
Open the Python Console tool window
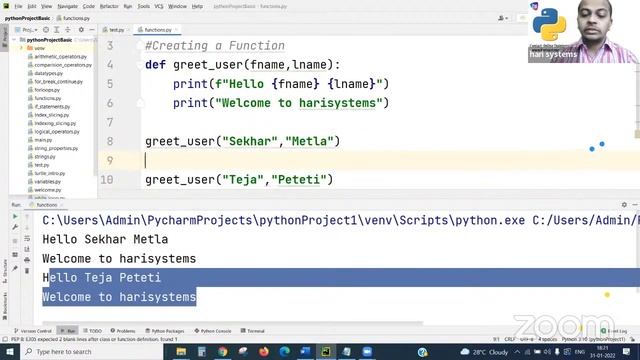click(x=213, y=331)
